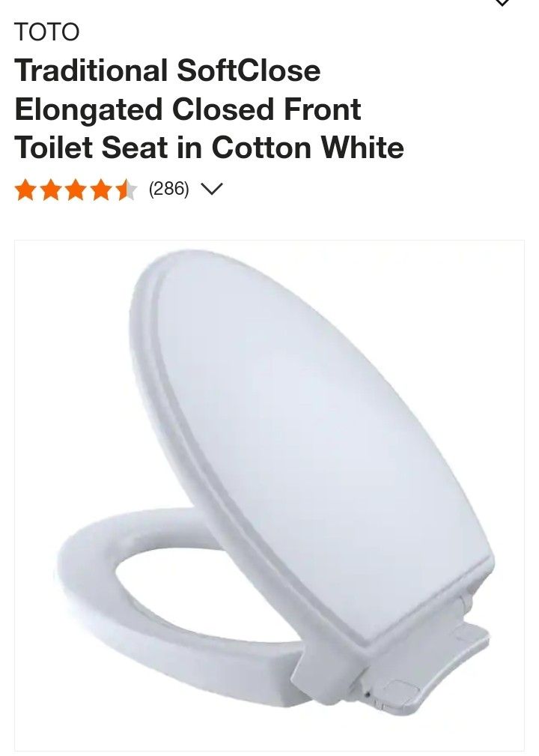Open the TOTO brand link
Screen dimensions: 539x756
46,32
